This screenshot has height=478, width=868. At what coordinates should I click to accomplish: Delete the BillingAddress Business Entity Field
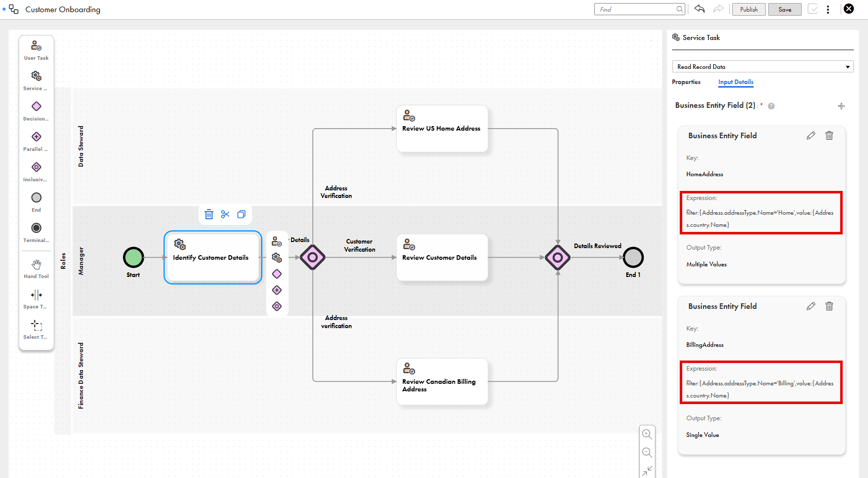coord(829,306)
